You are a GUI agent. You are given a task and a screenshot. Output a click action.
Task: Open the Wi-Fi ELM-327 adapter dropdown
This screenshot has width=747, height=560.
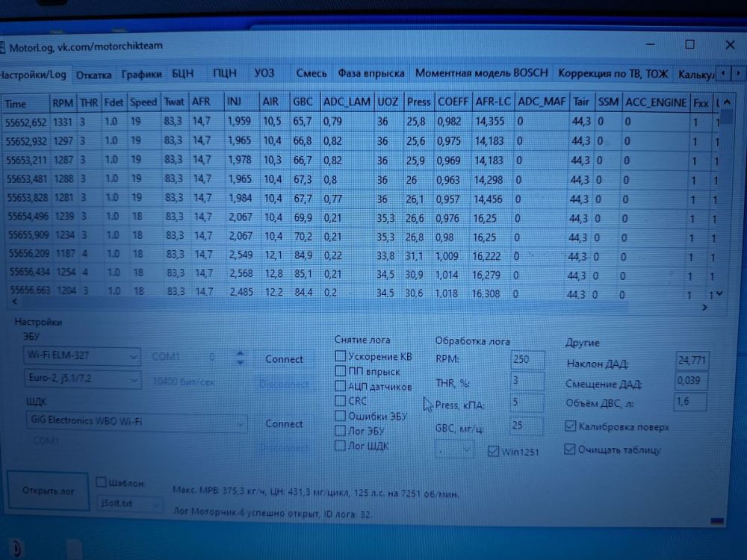pyautogui.click(x=82, y=355)
